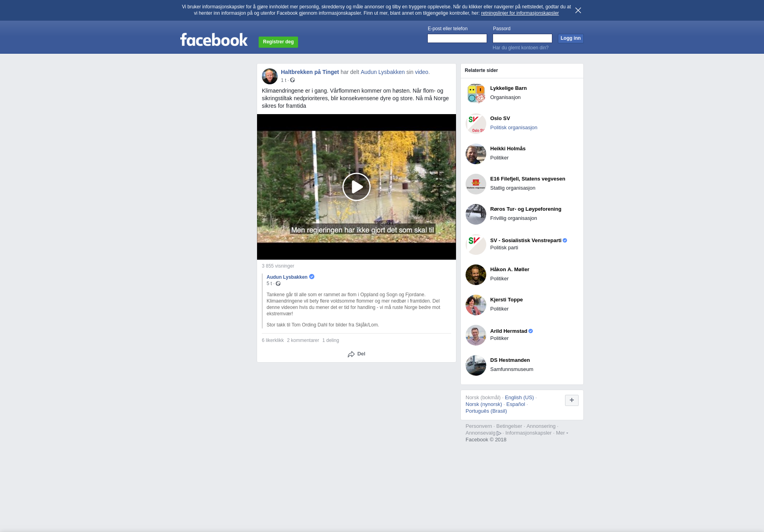Click globe privacy icon next to 5 t

(278, 283)
